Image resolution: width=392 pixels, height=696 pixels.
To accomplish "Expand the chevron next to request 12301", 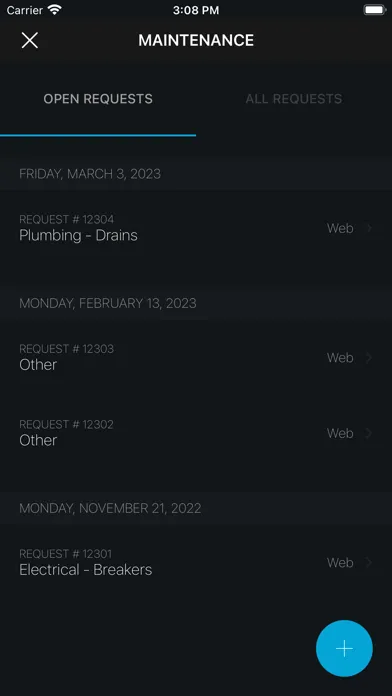I will 368,563.
